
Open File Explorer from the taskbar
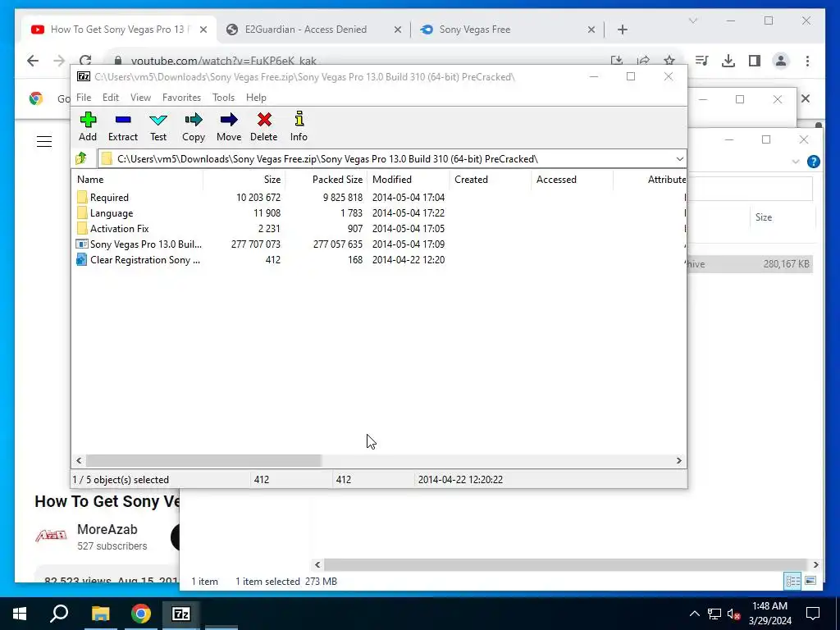click(100, 614)
